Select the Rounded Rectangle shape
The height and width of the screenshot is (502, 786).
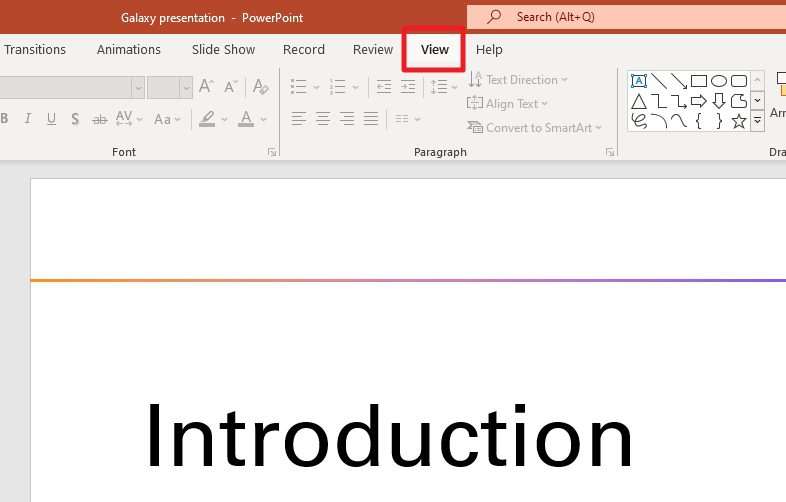pyautogui.click(x=739, y=81)
